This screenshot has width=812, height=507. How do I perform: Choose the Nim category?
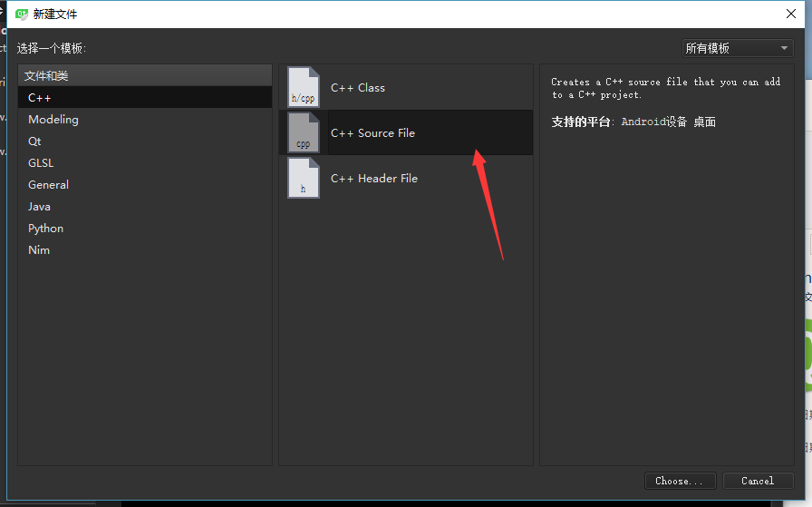[145, 249]
